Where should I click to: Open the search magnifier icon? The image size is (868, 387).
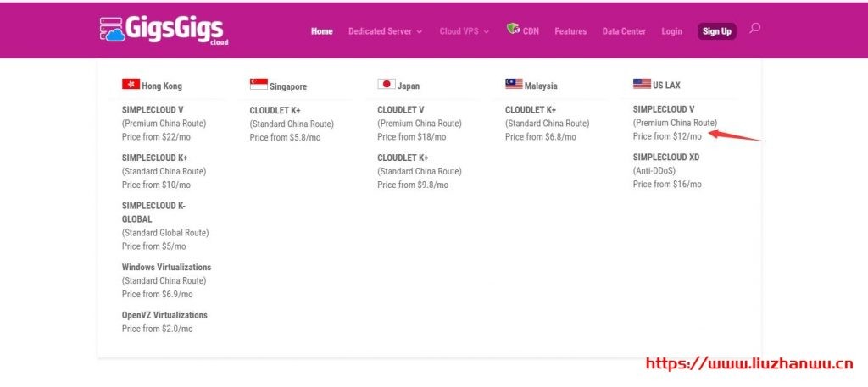tap(754, 29)
